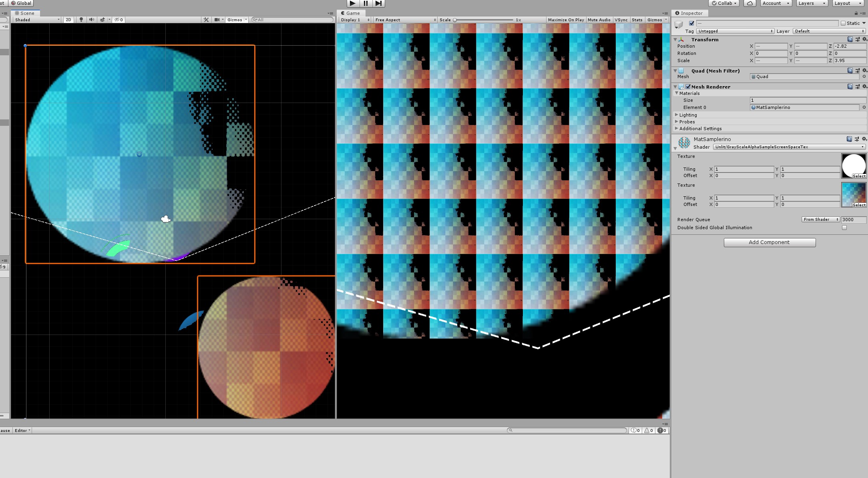
Task: Click the effects (skybox) icon in Scene toolbar
Action: click(102, 19)
